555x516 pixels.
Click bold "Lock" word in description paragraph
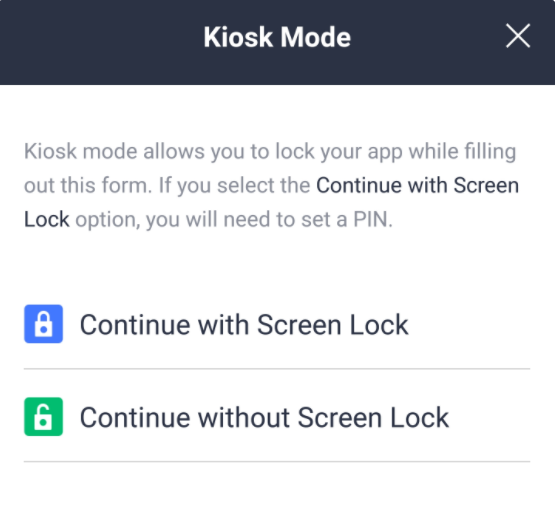pyautogui.click(x=46, y=219)
